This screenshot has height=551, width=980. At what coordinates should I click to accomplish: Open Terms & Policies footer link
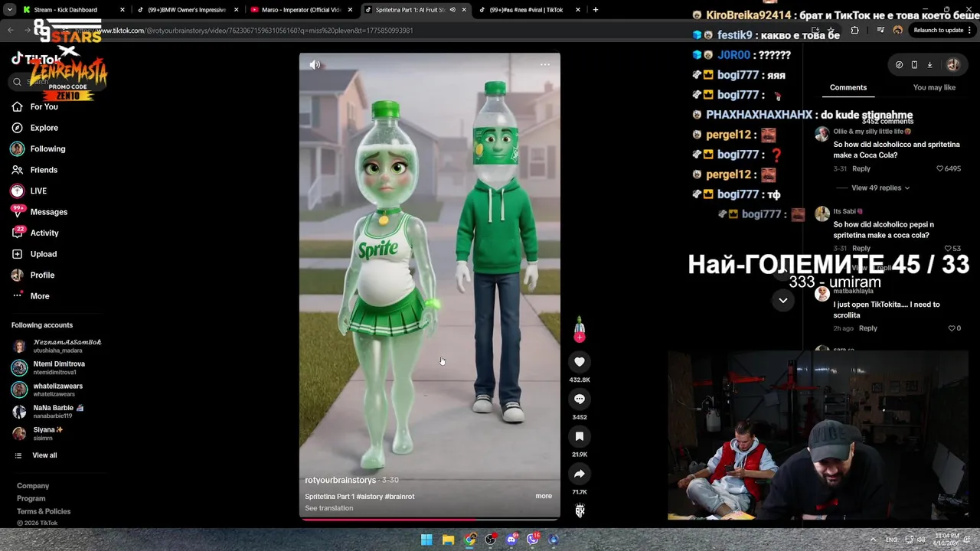(x=44, y=511)
